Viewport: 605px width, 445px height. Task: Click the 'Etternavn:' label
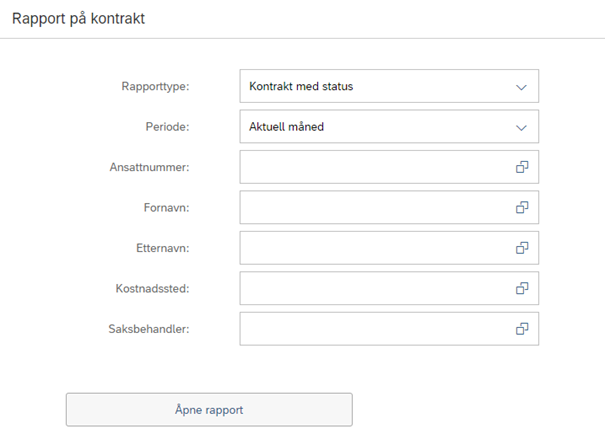[163, 248]
